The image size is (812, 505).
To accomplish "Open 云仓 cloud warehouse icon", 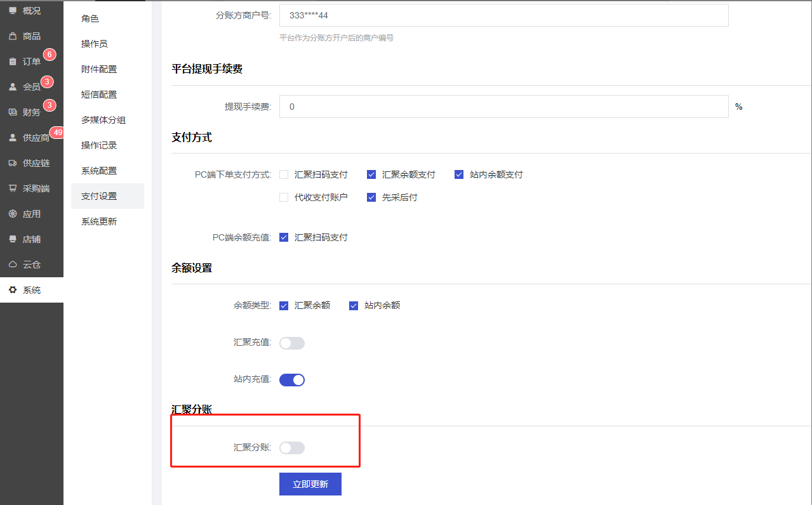I will (13, 265).
